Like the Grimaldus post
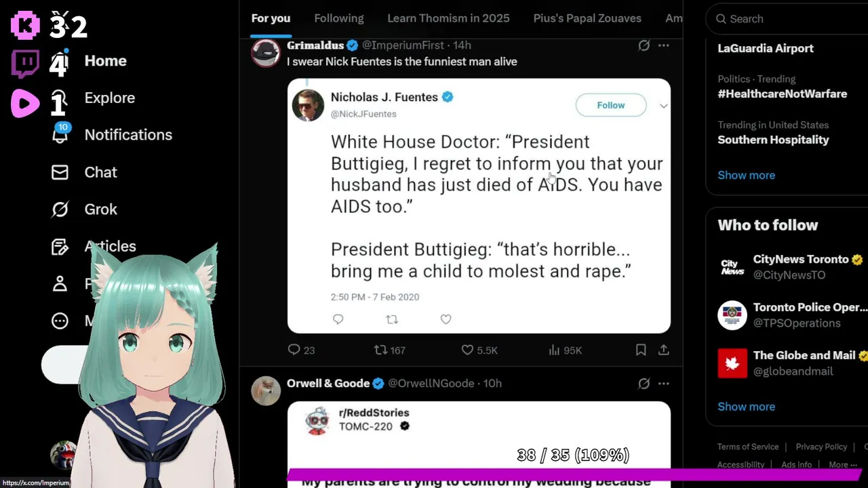Screen dimensions: 868x488 tap(468, 350)
